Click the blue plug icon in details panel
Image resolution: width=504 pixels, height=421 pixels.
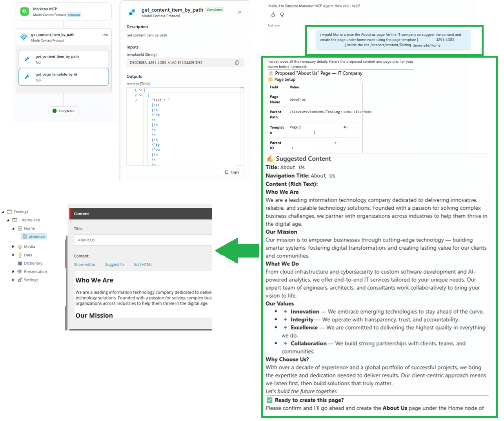[132, 13]
